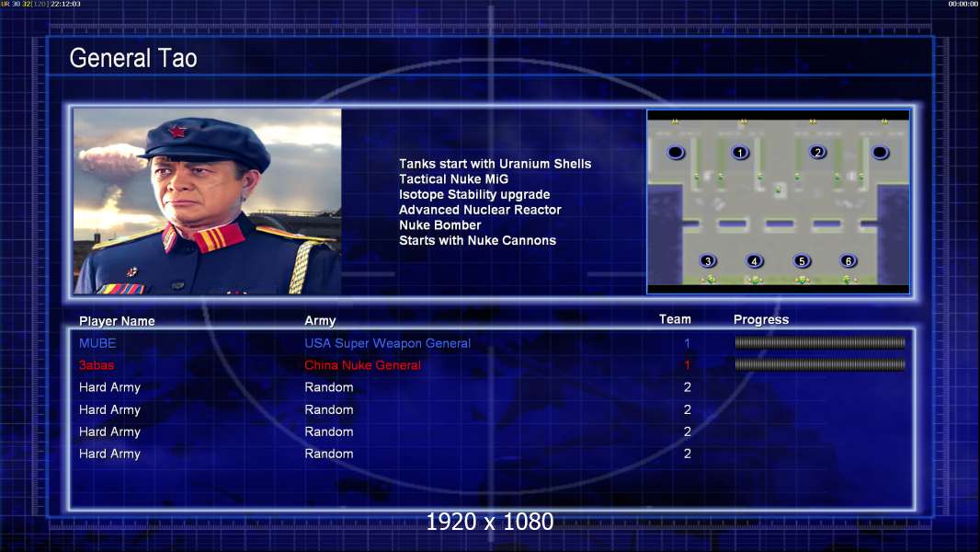
Task: Click the 'Team' column header
Action: 675,319
